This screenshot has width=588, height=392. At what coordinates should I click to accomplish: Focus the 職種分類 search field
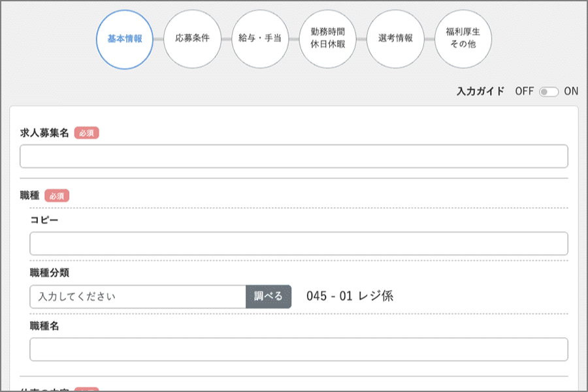tap(137, 297)
